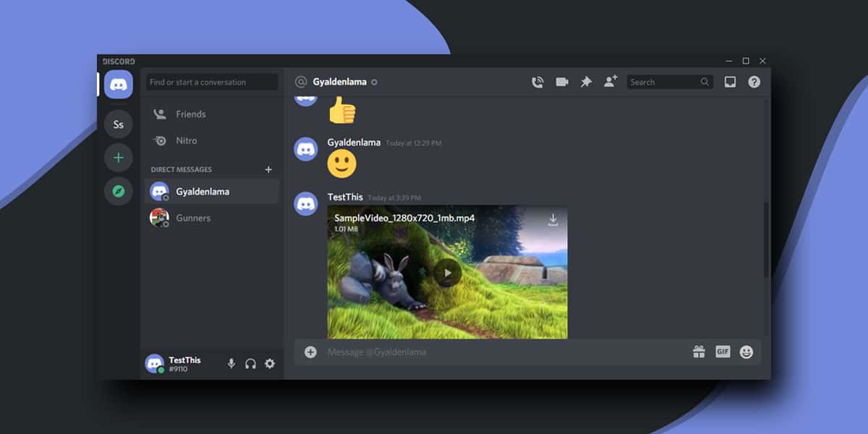This screenshot has height=434, width=868.
Task: Click the Gyaldenlama name in the header
Action: 339,82
